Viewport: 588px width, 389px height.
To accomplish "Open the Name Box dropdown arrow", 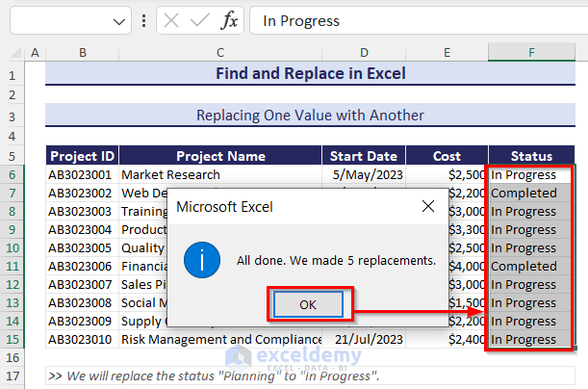I will coord(119,20).
